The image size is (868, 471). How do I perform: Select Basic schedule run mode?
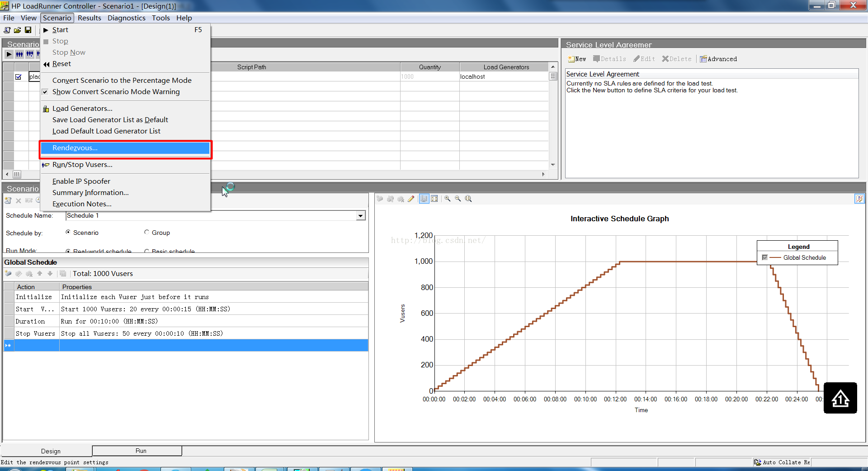(146, 251)
